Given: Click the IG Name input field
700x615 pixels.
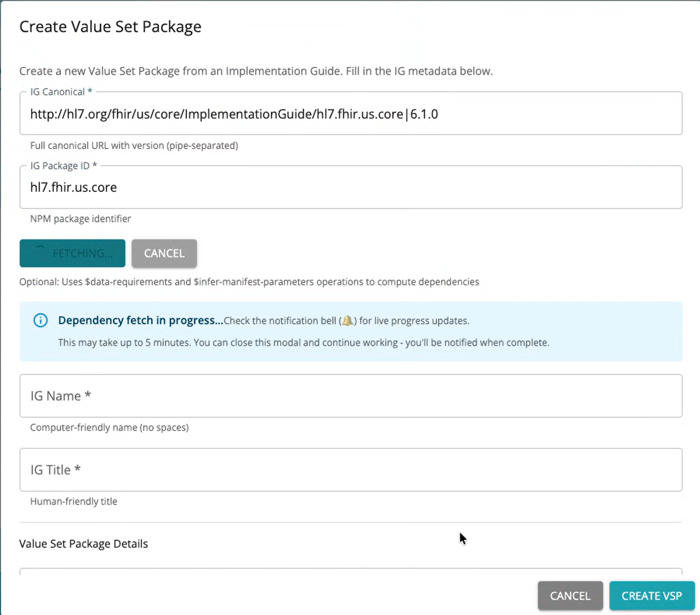Looking at the screenshot, I should [x=350, y=395].
